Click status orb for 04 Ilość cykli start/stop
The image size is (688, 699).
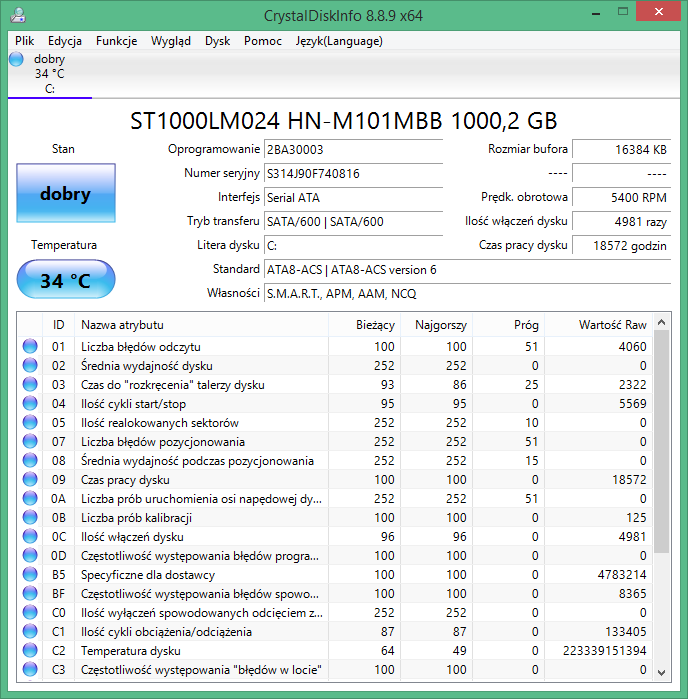click(30, 403)
